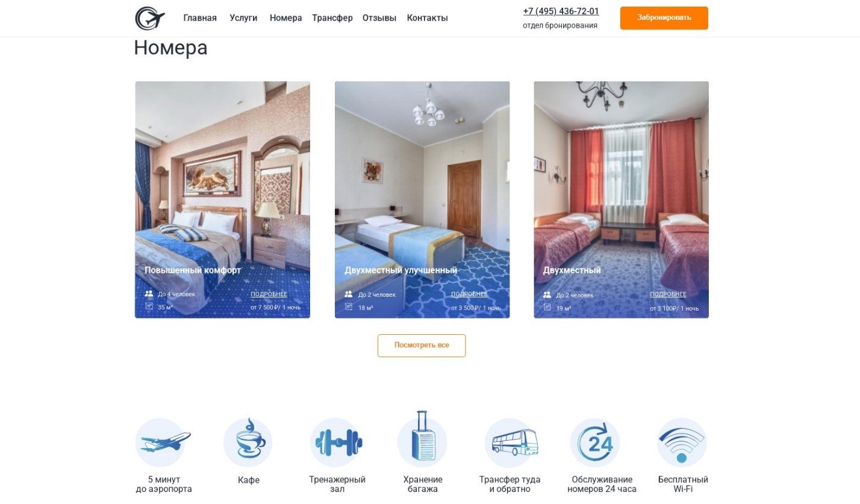The height and width of the screenshot is (504, 860).
Task: Open the Контакты navigation item
Action: click(x=428, y=18)
